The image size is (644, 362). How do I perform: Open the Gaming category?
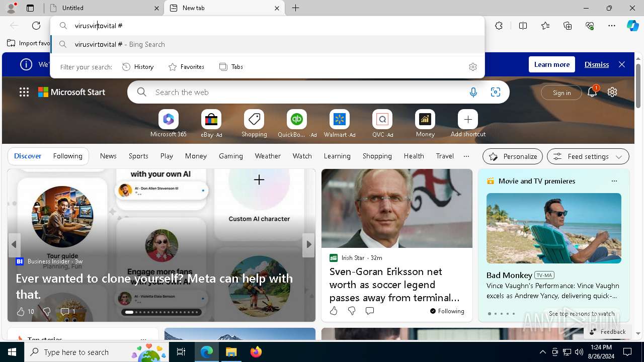click(x=231, y=156)
